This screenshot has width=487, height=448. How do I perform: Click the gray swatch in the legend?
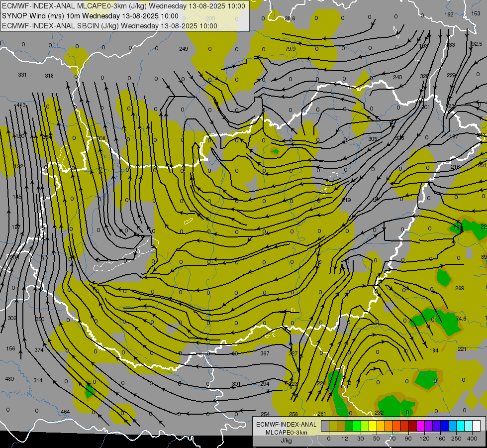325,426
